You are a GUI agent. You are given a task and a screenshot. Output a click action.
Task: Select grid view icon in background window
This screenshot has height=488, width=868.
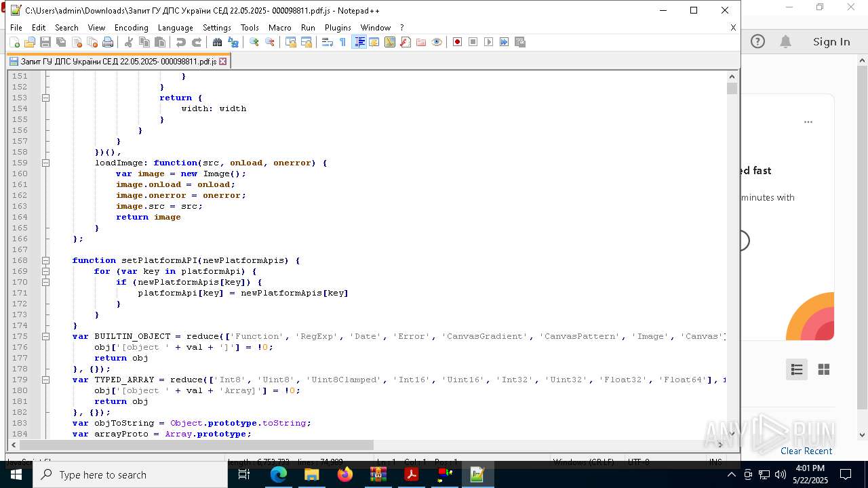[824, 369]
